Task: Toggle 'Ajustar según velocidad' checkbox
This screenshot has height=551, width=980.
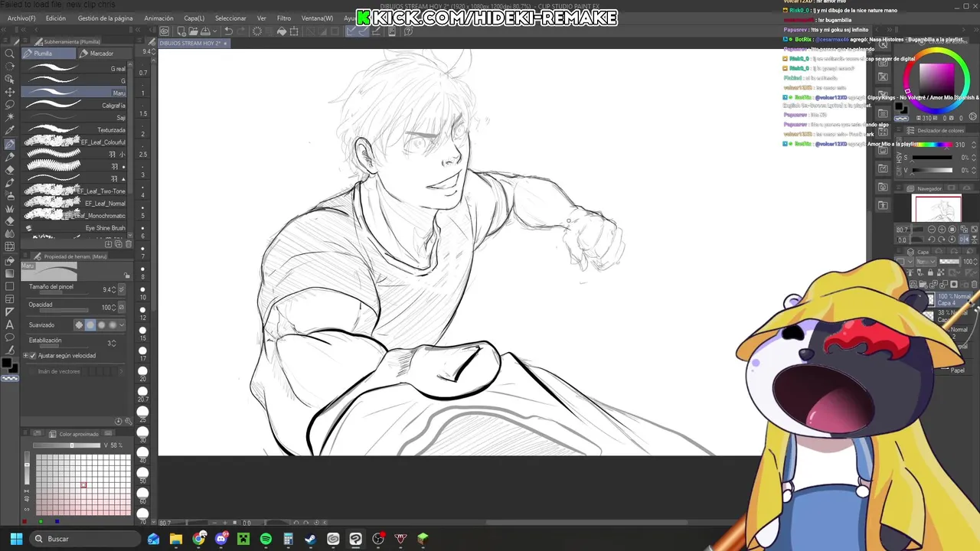Action: click(32, 356)
